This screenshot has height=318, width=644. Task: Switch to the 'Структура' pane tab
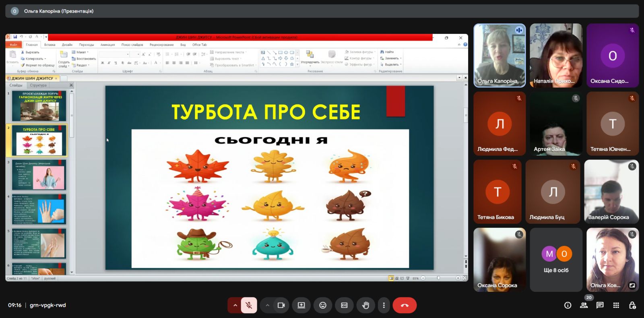(38, 85)
